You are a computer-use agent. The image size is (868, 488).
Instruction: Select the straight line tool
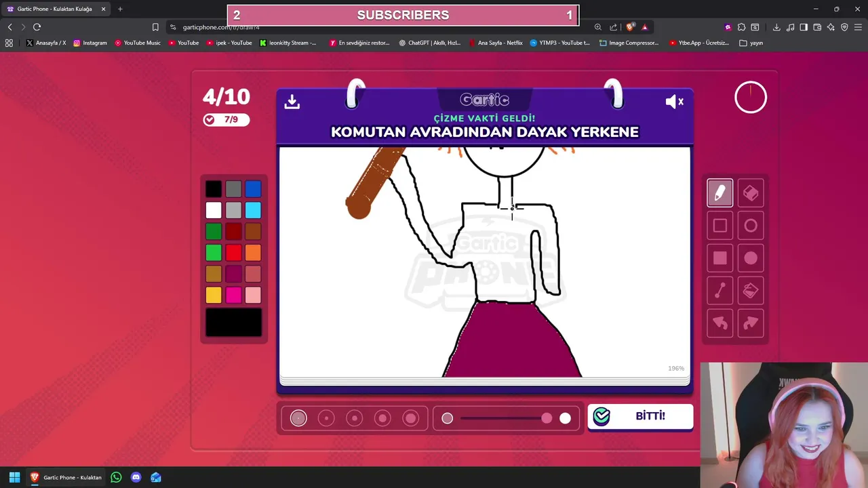[719, 291]
